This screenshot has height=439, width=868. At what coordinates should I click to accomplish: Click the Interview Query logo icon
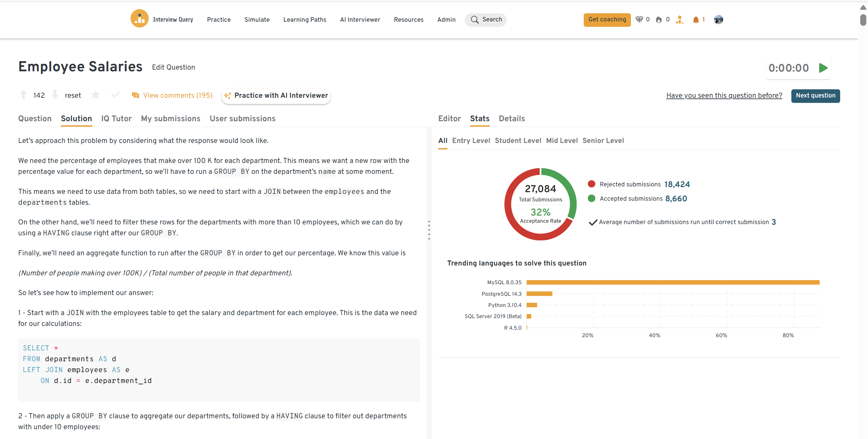pos(139,19)
